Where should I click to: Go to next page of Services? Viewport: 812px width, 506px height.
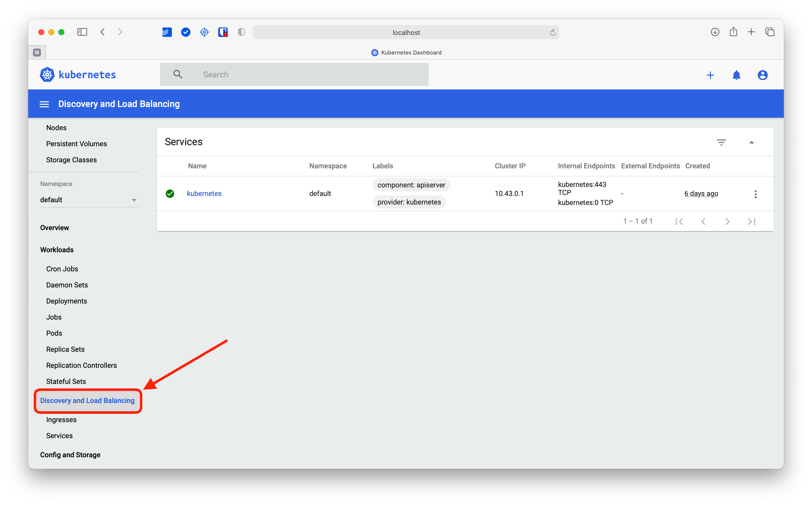pos(727,221)
